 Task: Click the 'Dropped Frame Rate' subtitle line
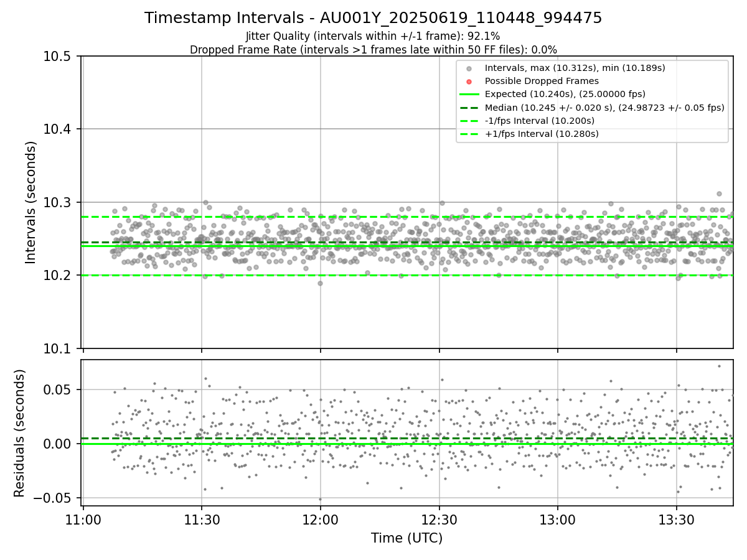373,50
